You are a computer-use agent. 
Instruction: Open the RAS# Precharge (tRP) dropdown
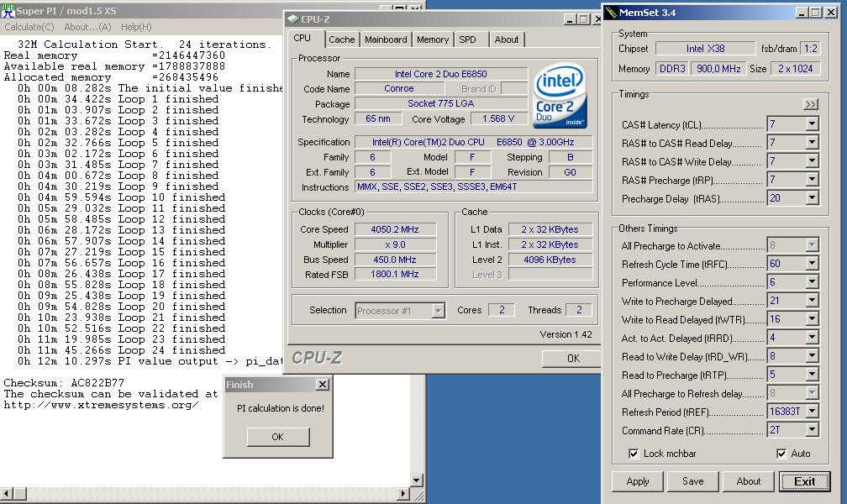click(812, 180)
